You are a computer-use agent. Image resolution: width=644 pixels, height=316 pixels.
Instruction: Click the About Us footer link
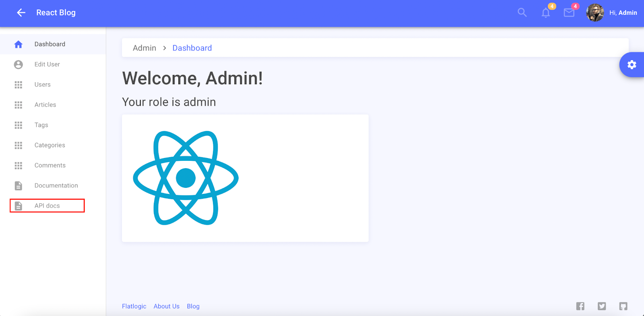point(167,306)
